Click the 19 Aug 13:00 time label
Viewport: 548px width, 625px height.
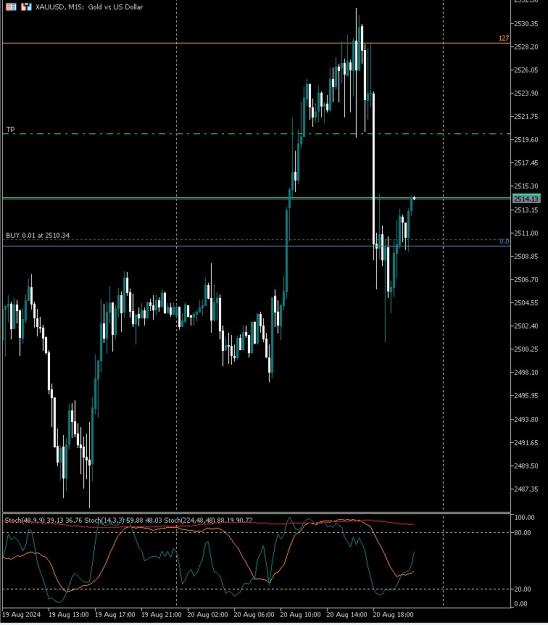(x=69, y=615)
